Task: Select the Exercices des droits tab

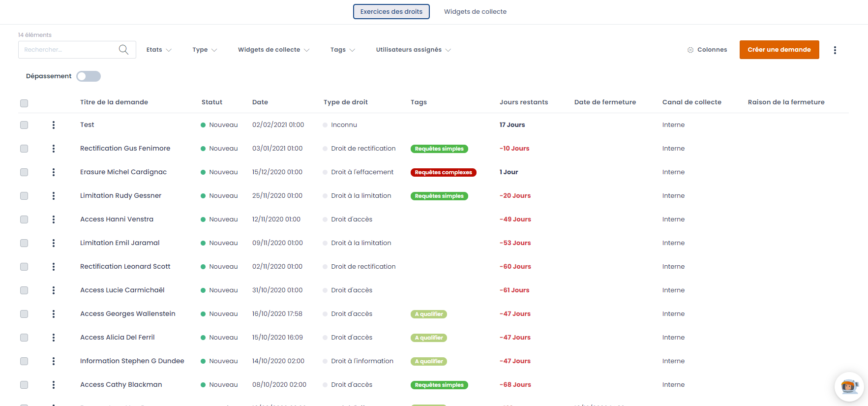Action: [391, 12]
